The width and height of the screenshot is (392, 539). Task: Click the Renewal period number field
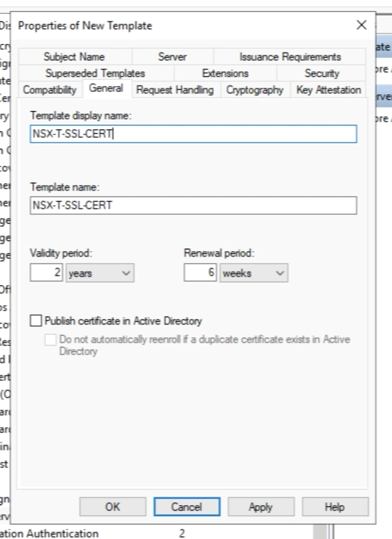(201, 273)
